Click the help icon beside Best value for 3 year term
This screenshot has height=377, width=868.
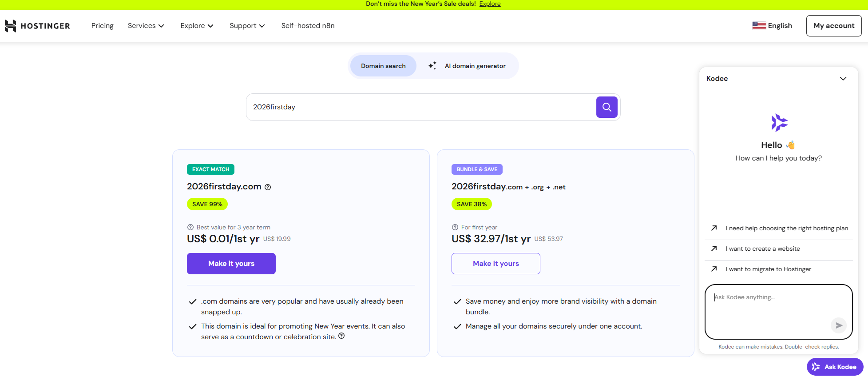point(190,227)
